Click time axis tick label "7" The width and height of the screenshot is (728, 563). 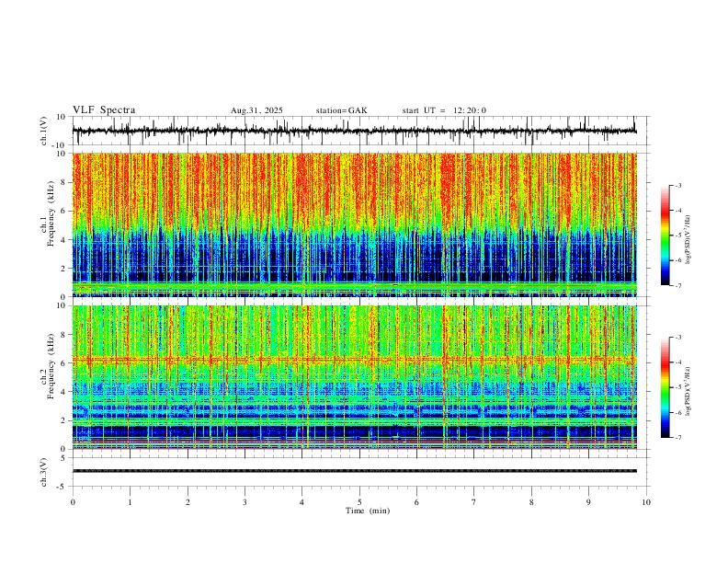tap(474, 502)
